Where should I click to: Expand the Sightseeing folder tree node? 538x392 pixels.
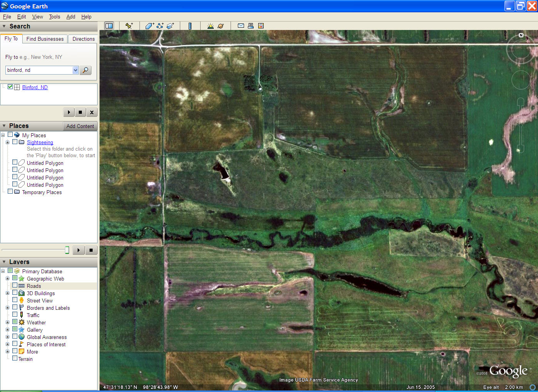pos(7,142)
